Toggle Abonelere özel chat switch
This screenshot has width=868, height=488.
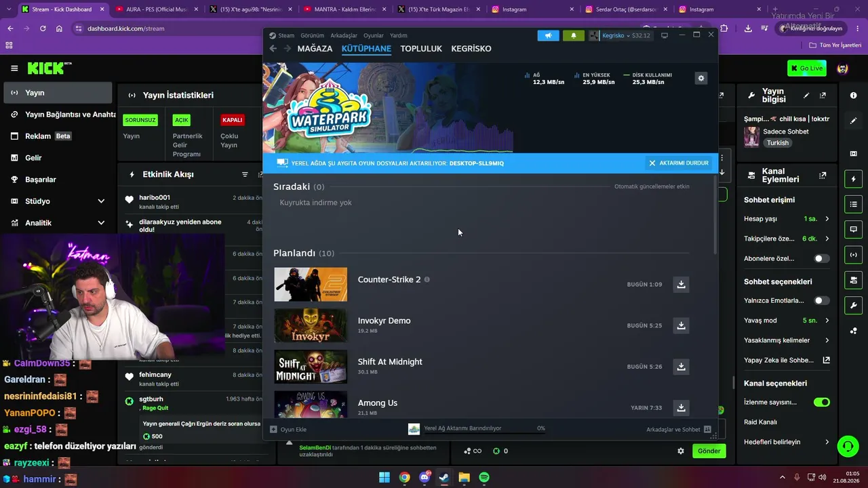click(821, 258)
